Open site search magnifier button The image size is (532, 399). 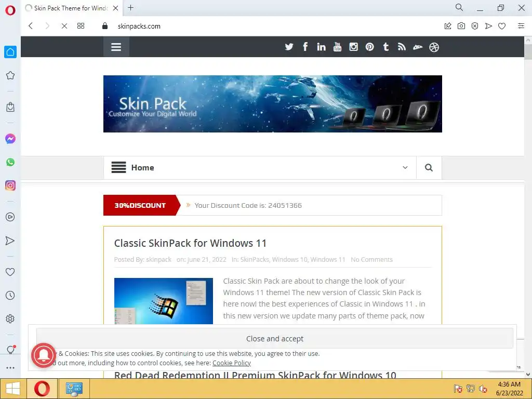(x=429, y=168)
